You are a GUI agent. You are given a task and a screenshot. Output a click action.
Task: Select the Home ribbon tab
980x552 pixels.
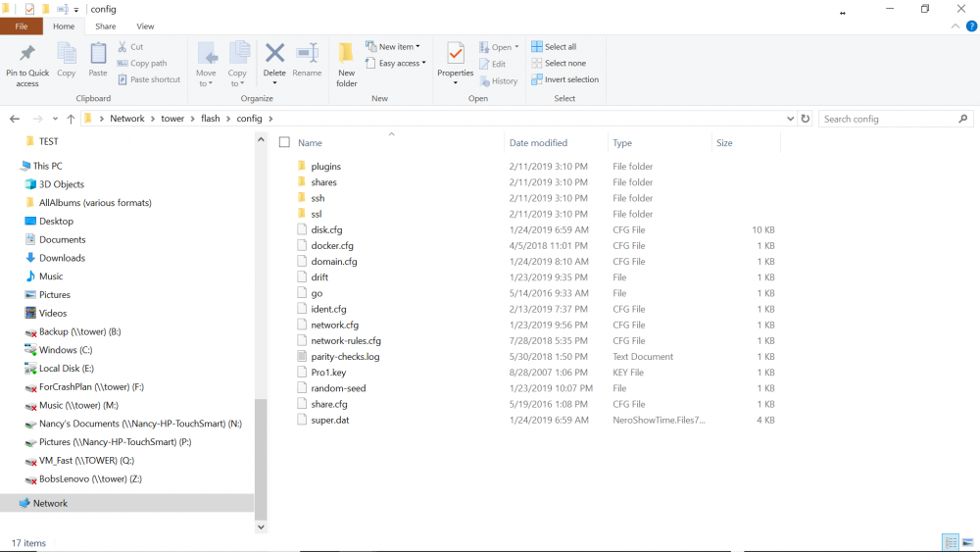(x=64, y=26)
